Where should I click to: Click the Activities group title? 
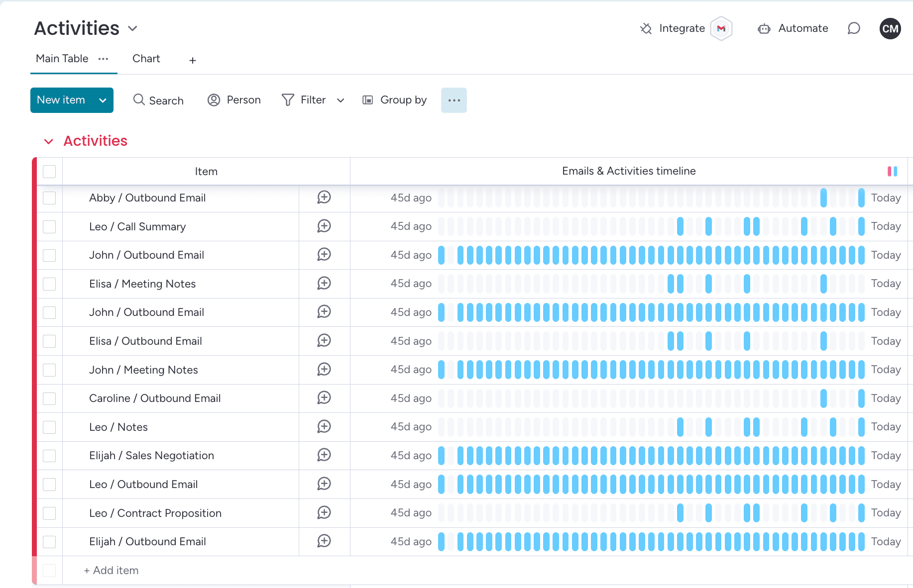[96, 141]
